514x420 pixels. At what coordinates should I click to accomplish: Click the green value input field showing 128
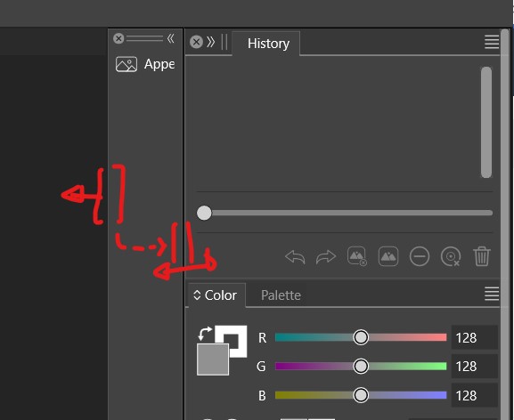point(474,367)
